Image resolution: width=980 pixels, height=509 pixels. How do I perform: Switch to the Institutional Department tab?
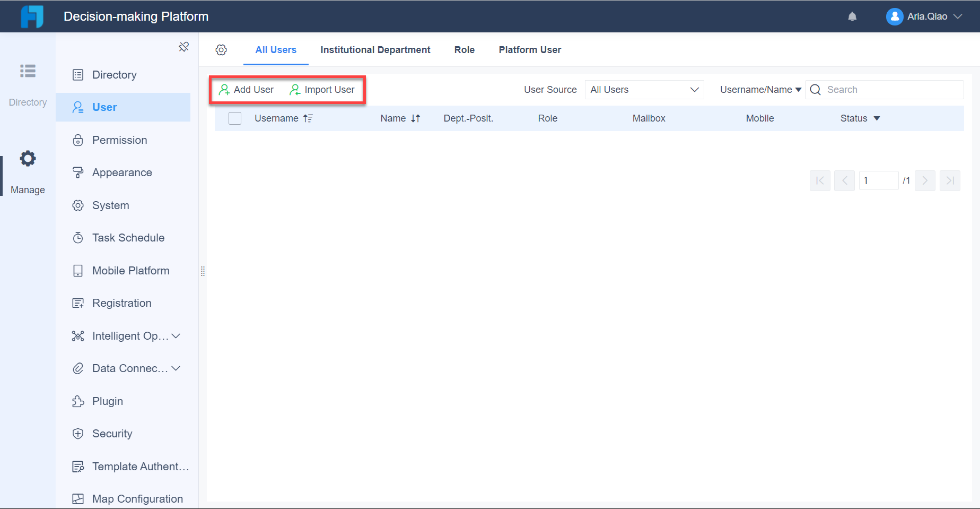click(x=375, y=49)
